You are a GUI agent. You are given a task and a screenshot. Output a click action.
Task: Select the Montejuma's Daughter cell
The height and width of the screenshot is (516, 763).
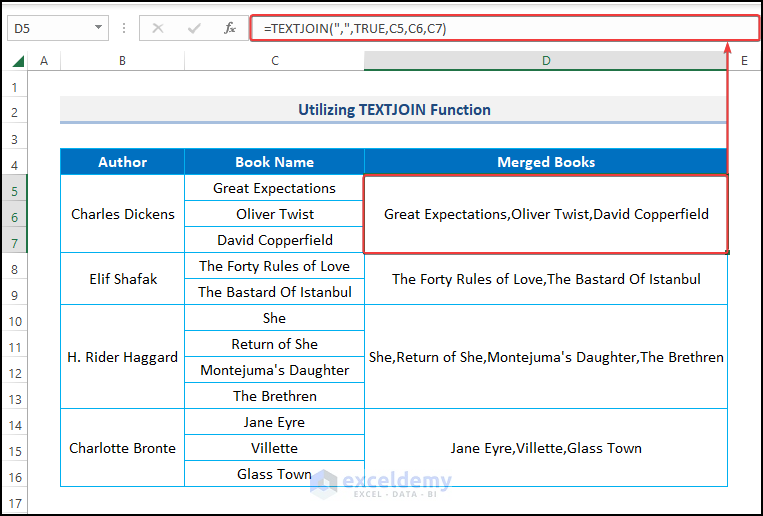274,370
